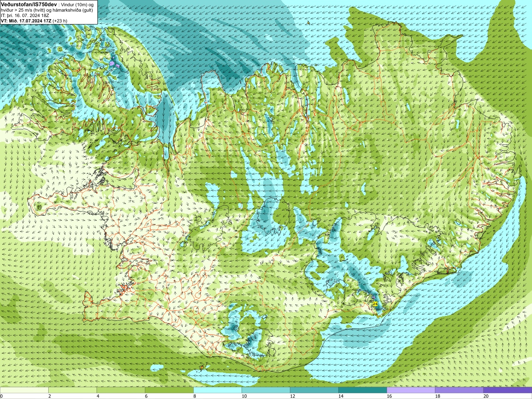The width and height of the screenshot is (532, 399).
Task: Click the 10–12 m/s cyan legend swatch
Action: [x=266, y=390]
